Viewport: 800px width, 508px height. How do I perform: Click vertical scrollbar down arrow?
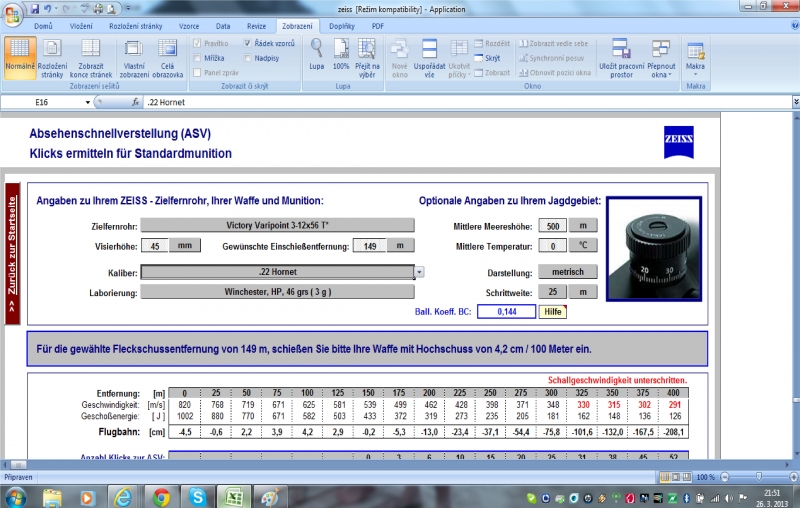pos(795,454)
